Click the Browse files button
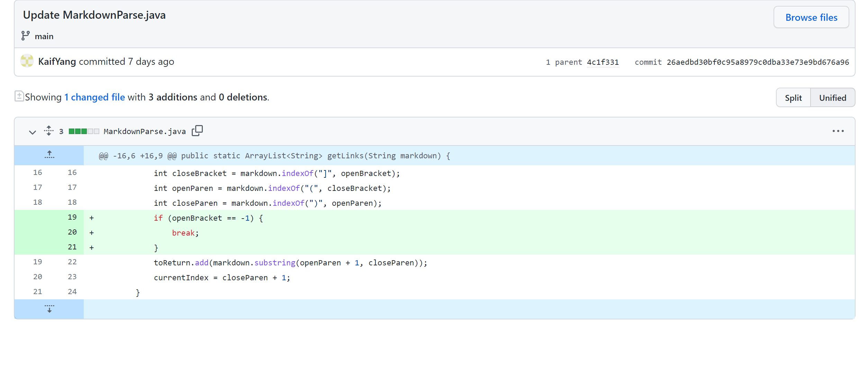Screen dimensions: 868x379 tap(811, 17)
